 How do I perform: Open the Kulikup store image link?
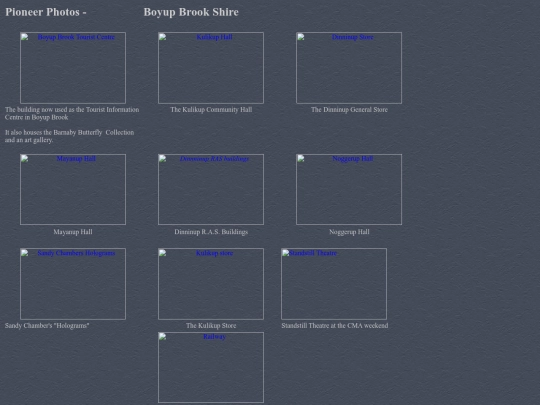pyautogui.click(x=211, y=284)
